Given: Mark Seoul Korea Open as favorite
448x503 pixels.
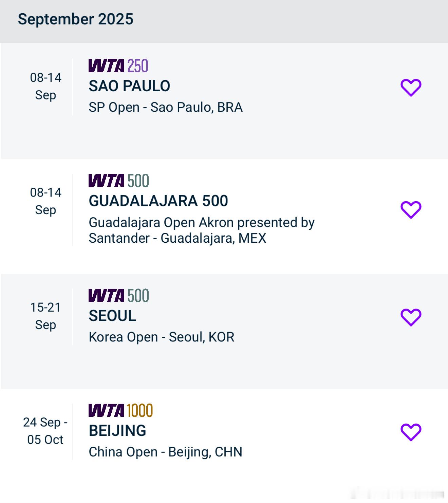Looking at the screenshot, I should click(411, 317).
